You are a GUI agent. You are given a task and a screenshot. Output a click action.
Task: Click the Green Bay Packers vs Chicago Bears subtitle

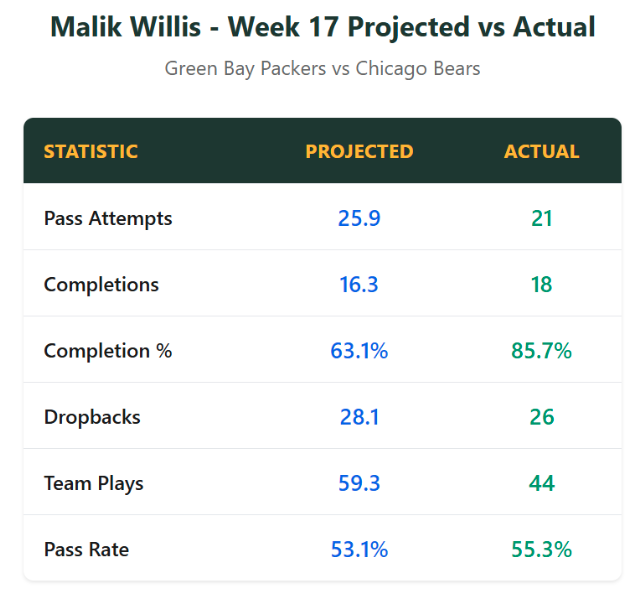pos(322,69)
